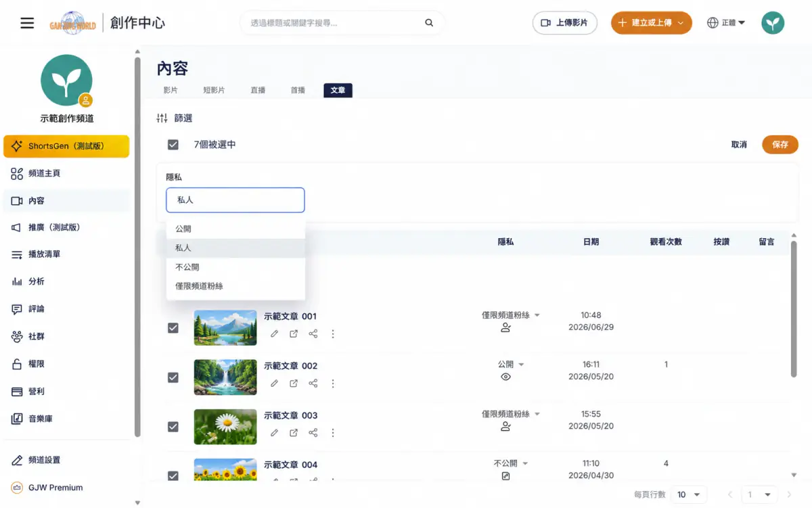The height and width of the screenshot is (508, 812).
Task: Choose 不公開 from the privacy list
Action: 235,267
